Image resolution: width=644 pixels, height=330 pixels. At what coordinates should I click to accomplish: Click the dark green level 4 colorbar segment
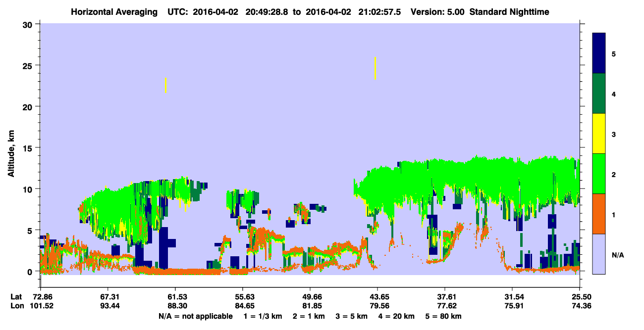tap(599, 94)
